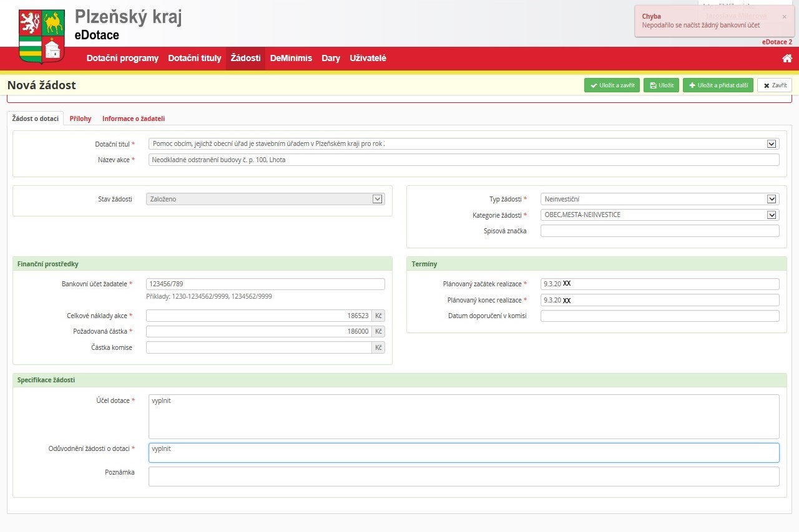Open the Informace o žadateli tab
The height and width of the screenshot is (532, 799).
[x=134, y=118]
